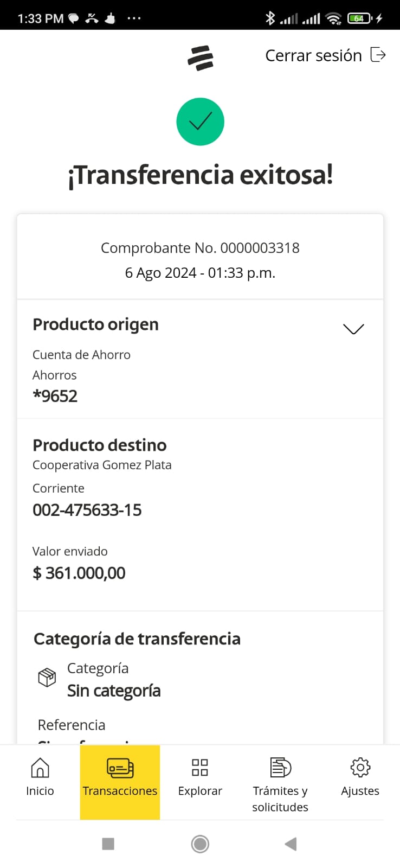The width and height of the screenshot is (400, 868).
Task: Tap the battery indicator in status bar
Action: tap(359, 18)
